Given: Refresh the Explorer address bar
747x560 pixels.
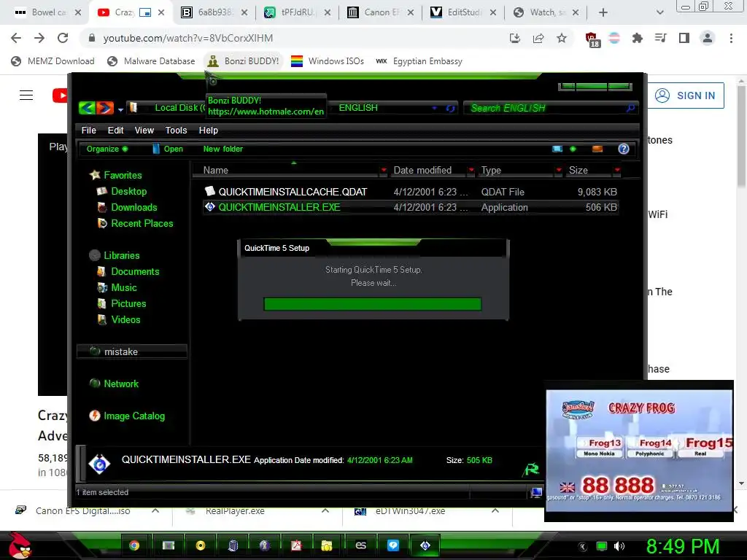Looking at the screenshot, I should (450, 108).
